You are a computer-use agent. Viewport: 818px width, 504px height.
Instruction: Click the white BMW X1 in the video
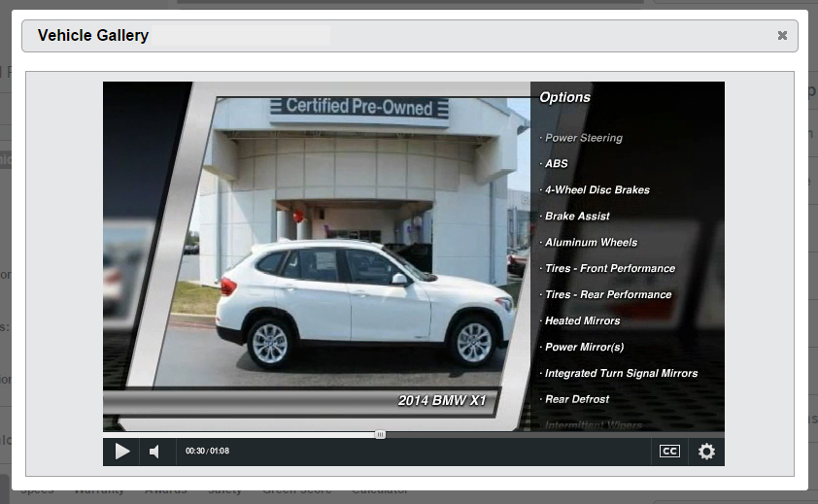(365, 303)
